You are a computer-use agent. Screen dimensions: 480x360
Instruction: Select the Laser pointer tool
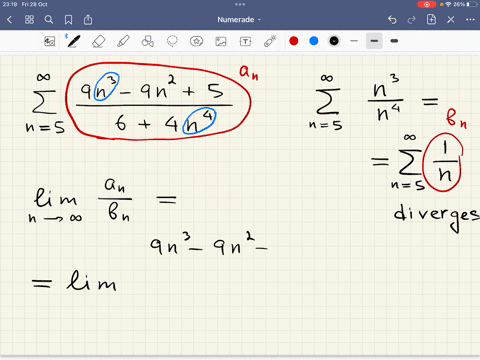[x=270, y=41]
